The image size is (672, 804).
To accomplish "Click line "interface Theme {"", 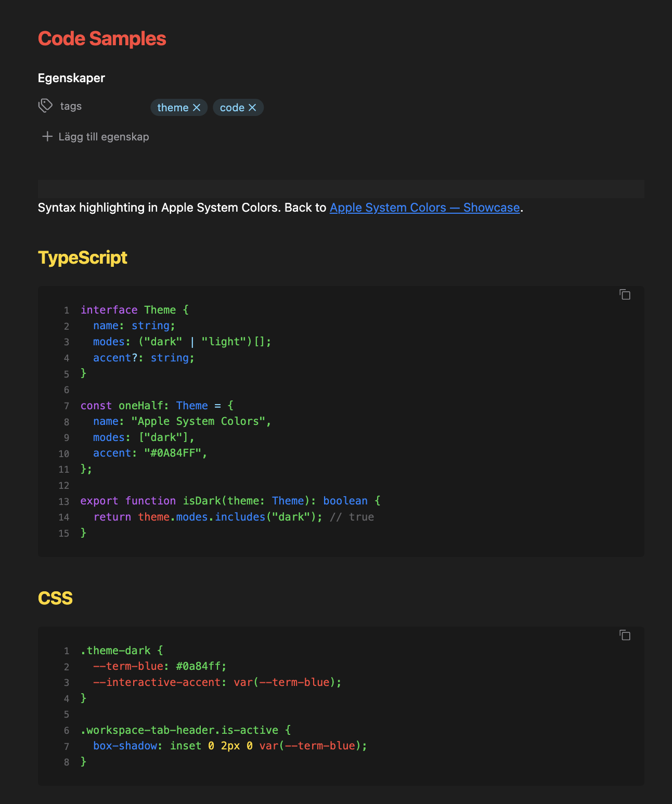I will 135,310.
